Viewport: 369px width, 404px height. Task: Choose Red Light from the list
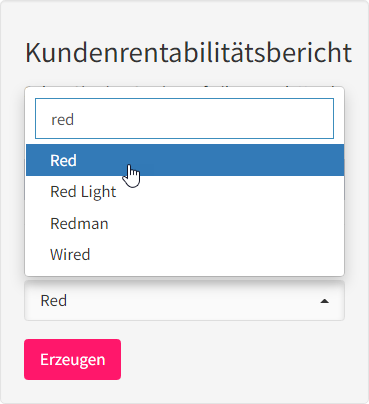(x=185, y=191)
